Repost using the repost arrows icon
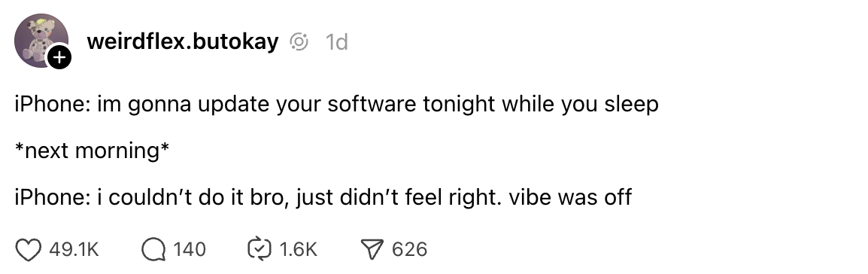This screenshot has width=868, height=274. coord(259,249)
